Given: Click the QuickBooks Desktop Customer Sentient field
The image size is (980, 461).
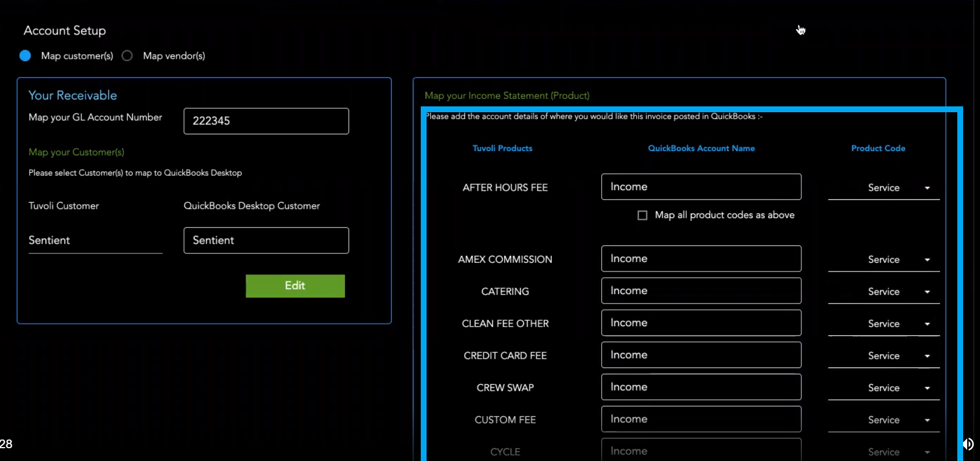Looking at the screenshot, I should [266, 241].
